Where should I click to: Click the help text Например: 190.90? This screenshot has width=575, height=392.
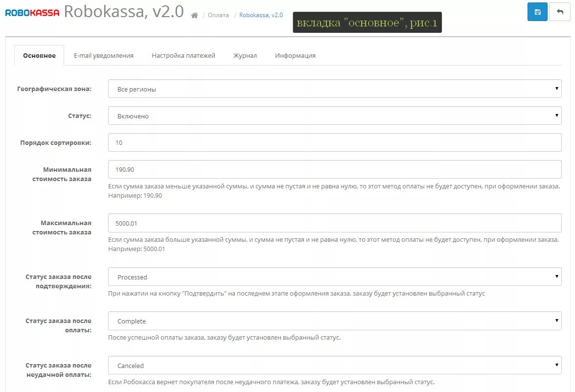pyautogui.click(x=135, y=195)
